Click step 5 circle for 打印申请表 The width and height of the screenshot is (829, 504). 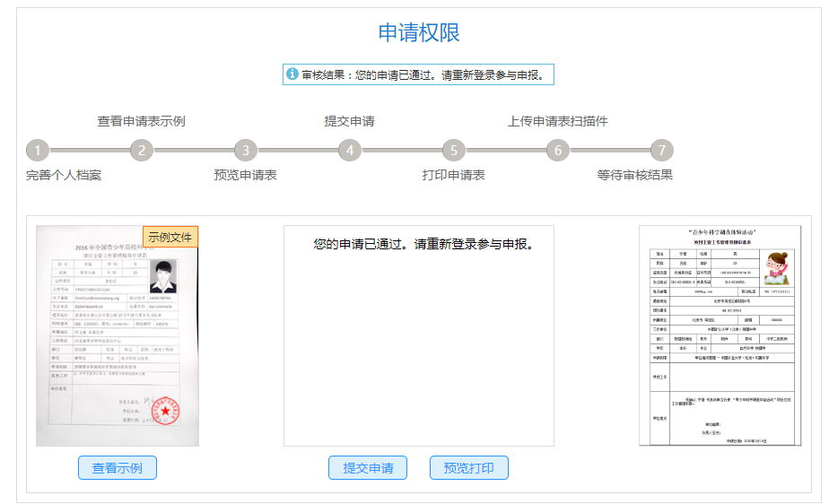click(x=454, y=151)
